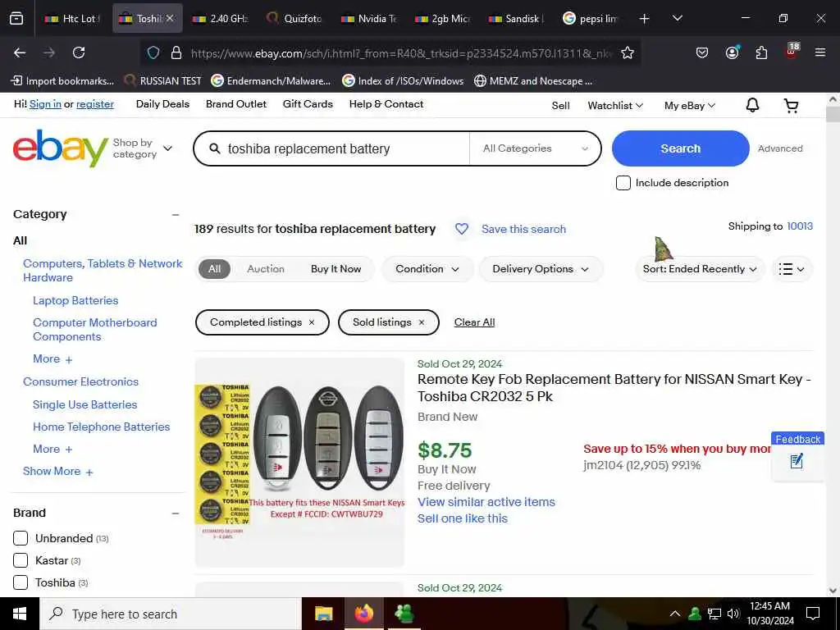Expand Delivery Options dropdown
Screen dimensions: 840x630
(x=541, y=269)
